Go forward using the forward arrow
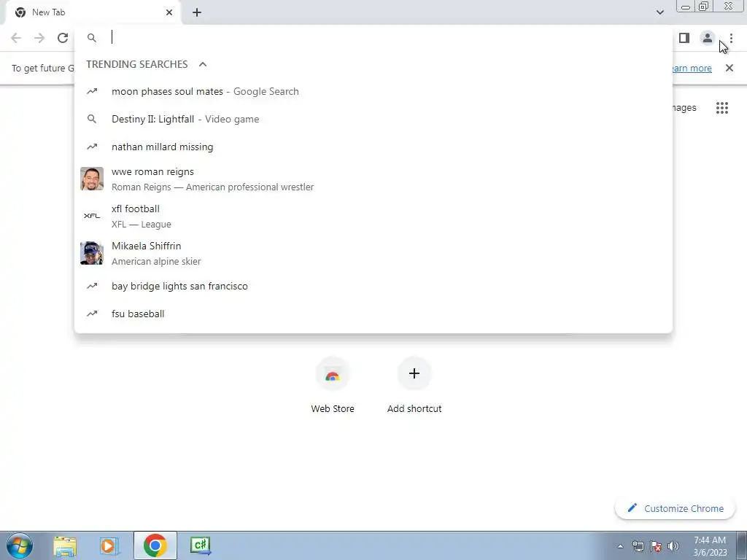Screen dimensions: 747x560 [x=39, y=38]
